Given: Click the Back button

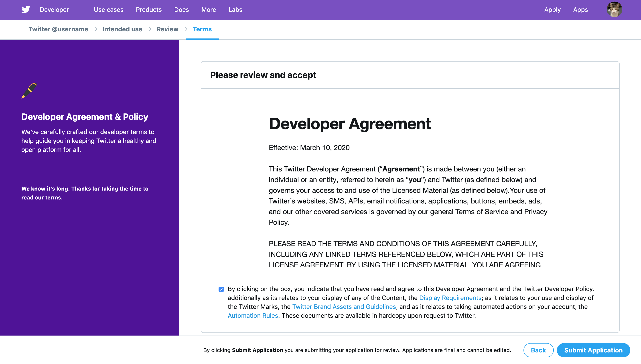Looking at the screenshot, I should pos(538,350).
